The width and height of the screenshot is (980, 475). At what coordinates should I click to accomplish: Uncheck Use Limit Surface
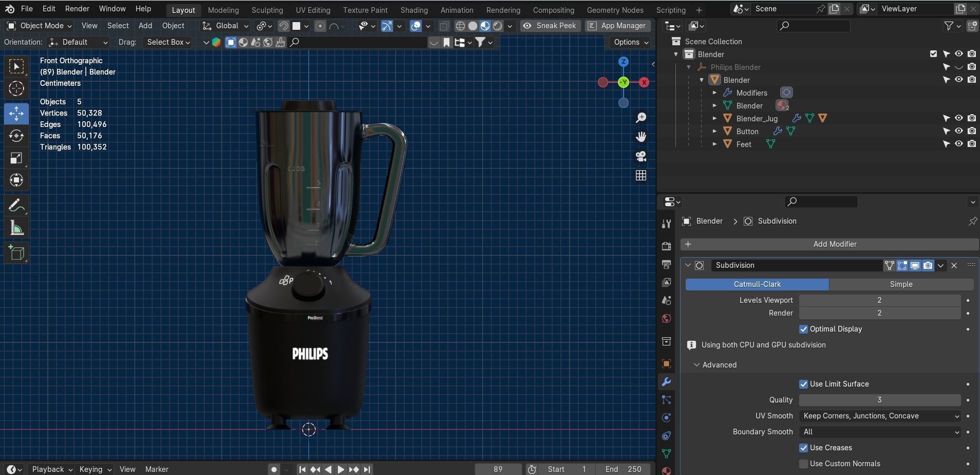pos(803,384)
